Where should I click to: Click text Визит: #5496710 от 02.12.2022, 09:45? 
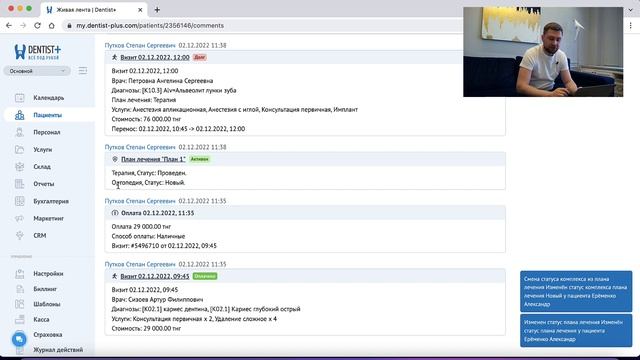(164, 246)
